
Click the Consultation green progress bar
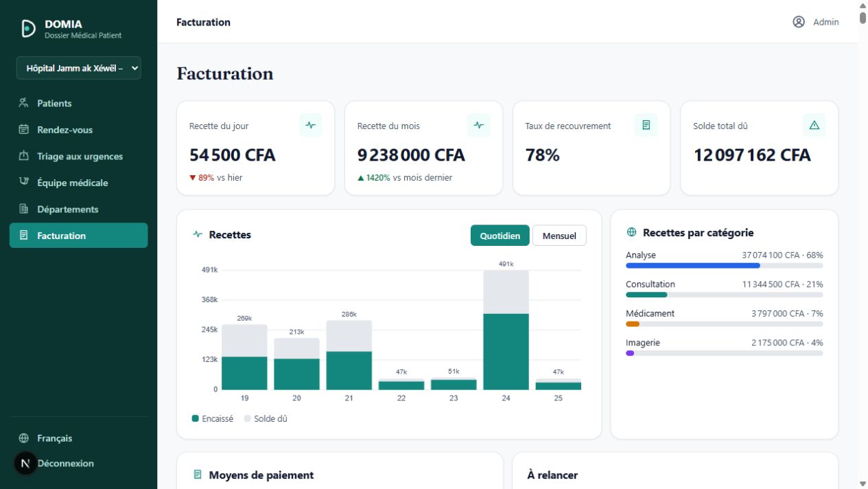(x=646, y=295)
